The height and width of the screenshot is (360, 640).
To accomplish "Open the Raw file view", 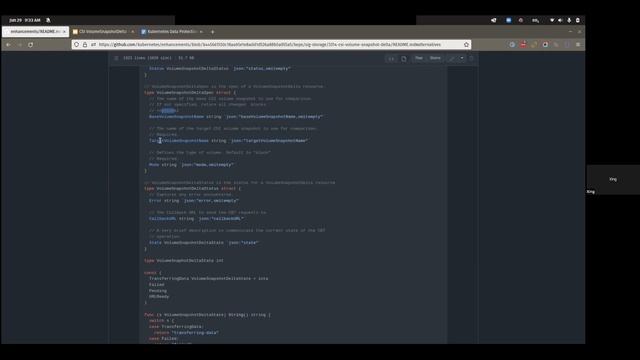I will coord(419,58).
